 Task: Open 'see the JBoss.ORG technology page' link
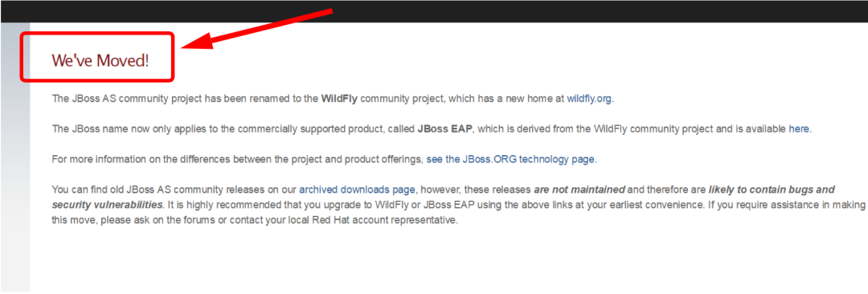tap(510, 160)
